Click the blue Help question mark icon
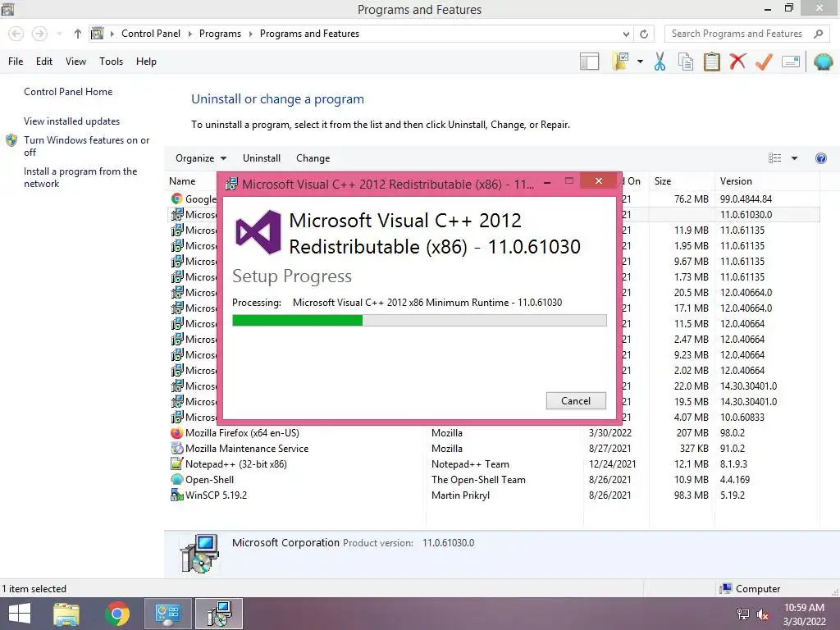 point(820,158)
